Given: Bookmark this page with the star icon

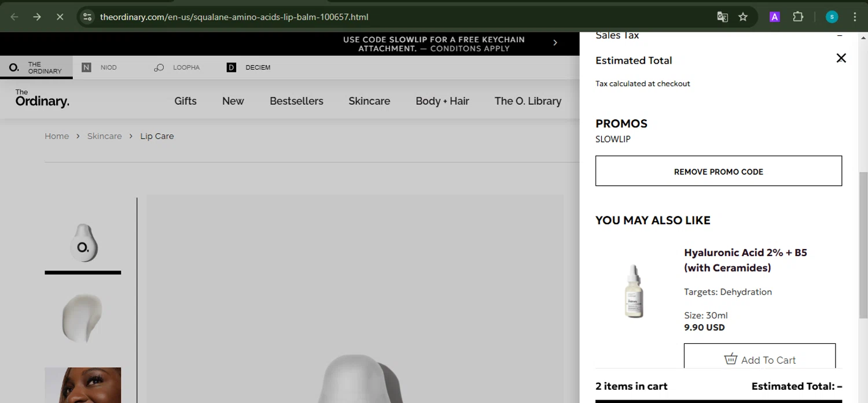Looking at the screenshot, I should click(x=743, y=17).
